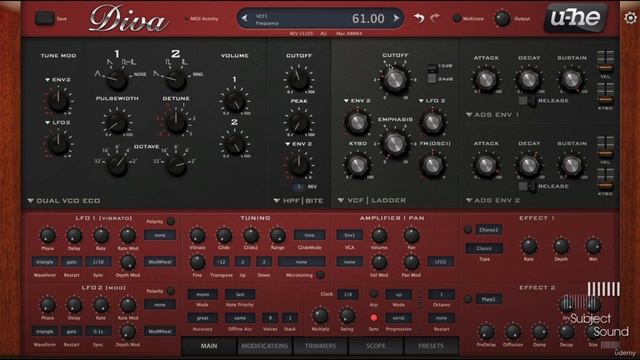The image size is (640, 360).
Task: Click the Effect 1 Classic Type selector
Action: pyautogui.click(x=484, y=248)
